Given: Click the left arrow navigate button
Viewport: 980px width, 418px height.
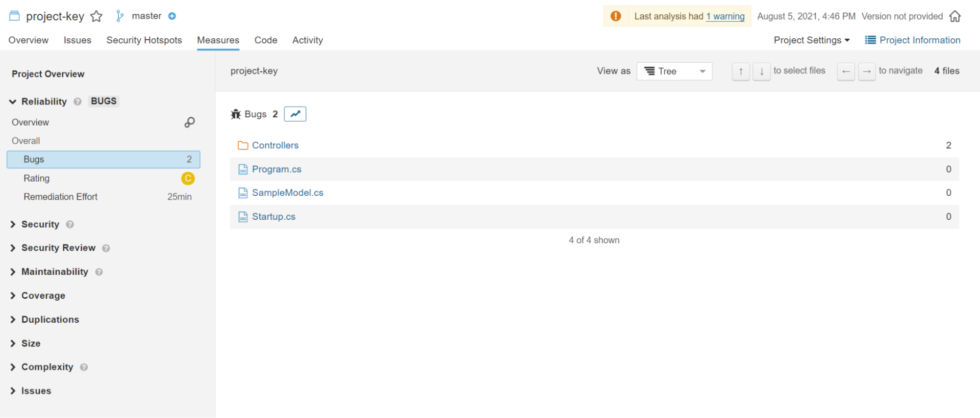Looking at the screenshot, I should click(846, 72).
